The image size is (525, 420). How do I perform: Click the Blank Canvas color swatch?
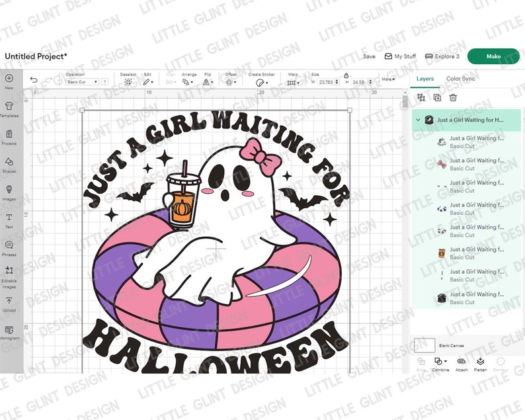[x=424, y=345]
